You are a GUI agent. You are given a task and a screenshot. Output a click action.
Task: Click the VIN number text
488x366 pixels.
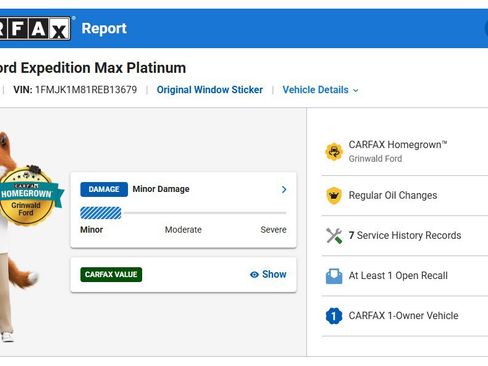[x=86, y=90]
